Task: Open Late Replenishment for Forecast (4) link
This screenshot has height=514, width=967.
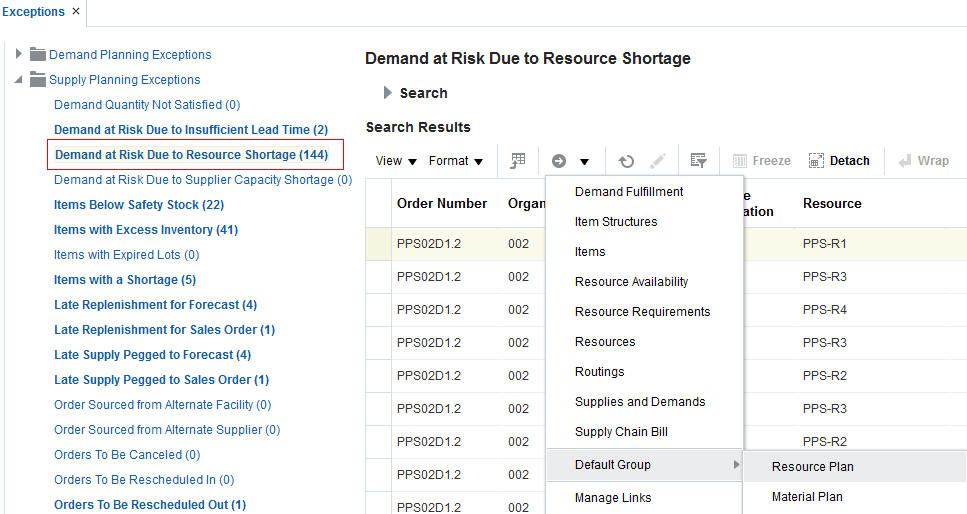Action: click(x=155, y=305)
